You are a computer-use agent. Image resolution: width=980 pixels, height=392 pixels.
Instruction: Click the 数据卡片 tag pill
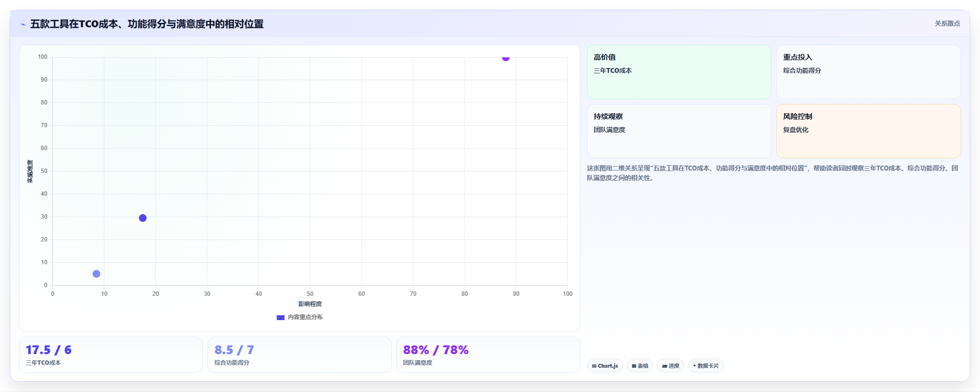tap(706, 366)
